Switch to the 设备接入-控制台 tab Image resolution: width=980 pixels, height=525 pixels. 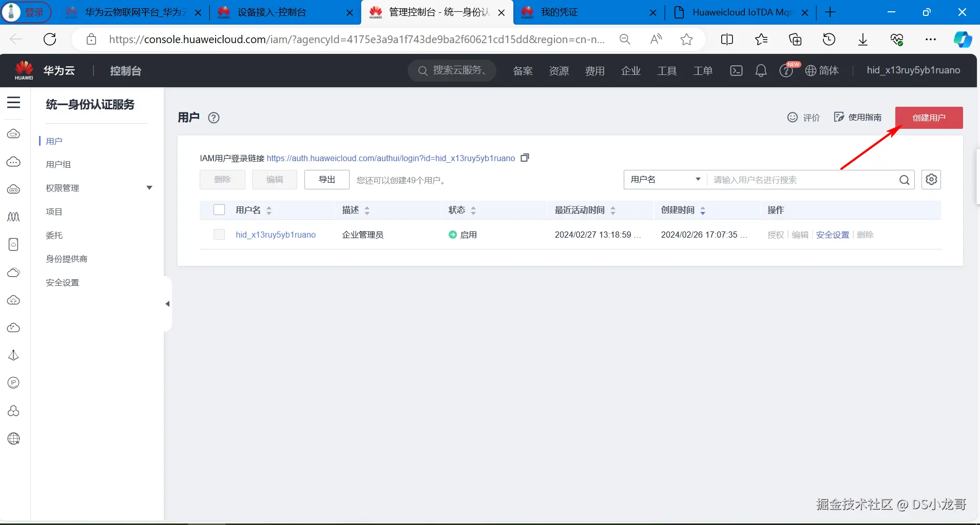point(285,12)
